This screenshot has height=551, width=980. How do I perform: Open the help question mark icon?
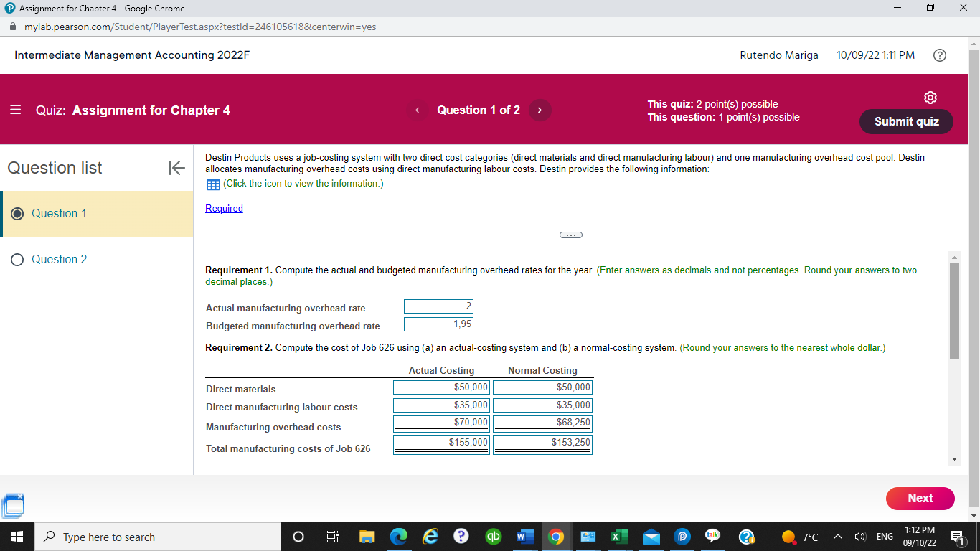coord(940,55)
